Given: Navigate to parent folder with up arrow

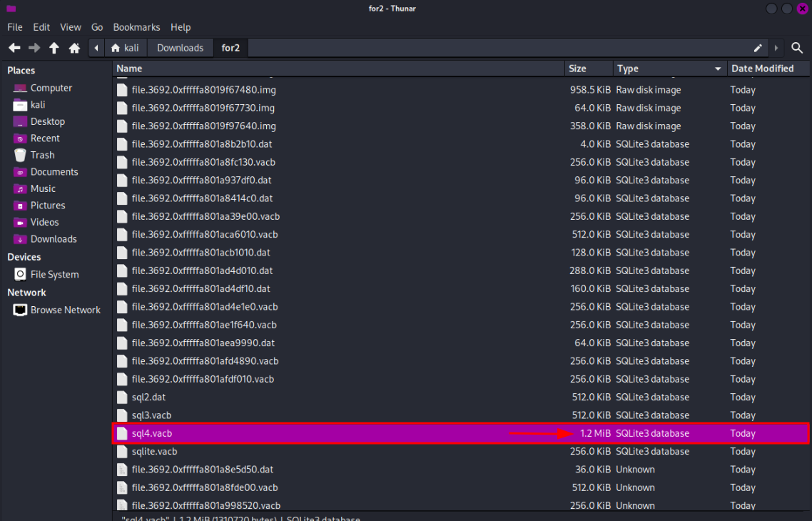Looking at the screenshot, I should pos(54,48).
